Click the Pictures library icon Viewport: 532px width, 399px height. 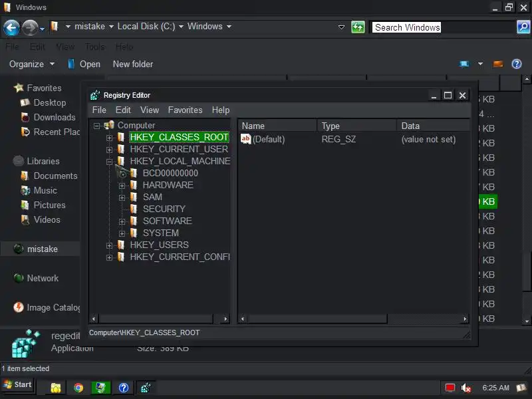point(25,205)
